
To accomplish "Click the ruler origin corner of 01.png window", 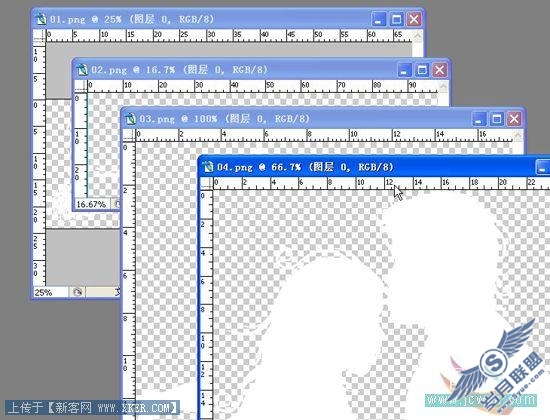I will 39,35.
